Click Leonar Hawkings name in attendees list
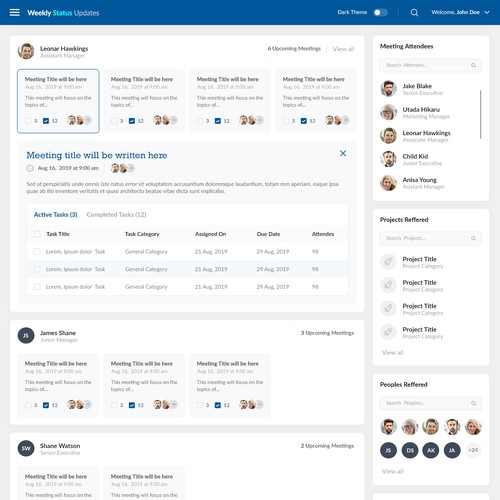The image size is (500, 500). tap(426, 133)
